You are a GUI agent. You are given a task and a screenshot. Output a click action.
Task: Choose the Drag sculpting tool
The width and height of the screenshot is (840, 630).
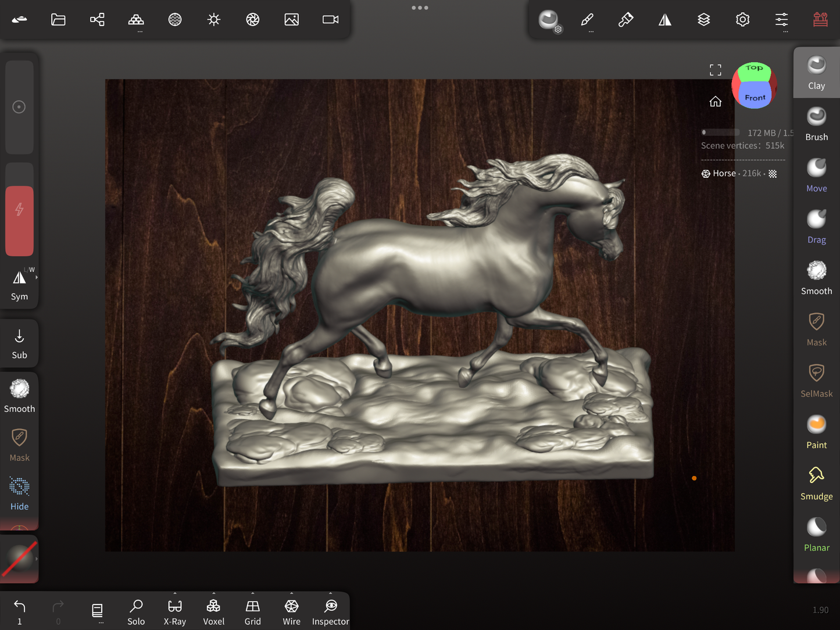(x=816, y=227)
